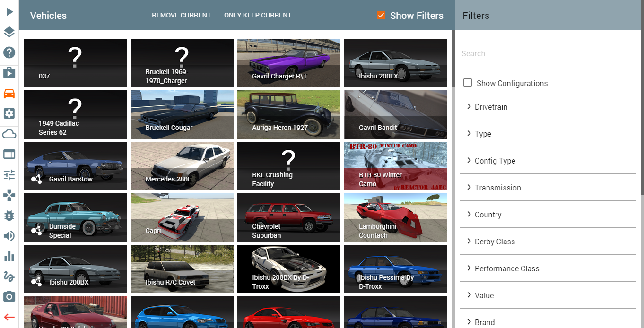Open the photo mode camera icon

click(9, 297)
